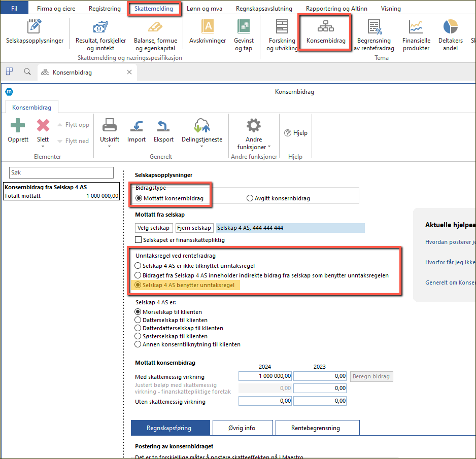Viewport: 476px width, 459px height.
Task: Open 'Generelt om Konse...' help link
Action: 450,283
